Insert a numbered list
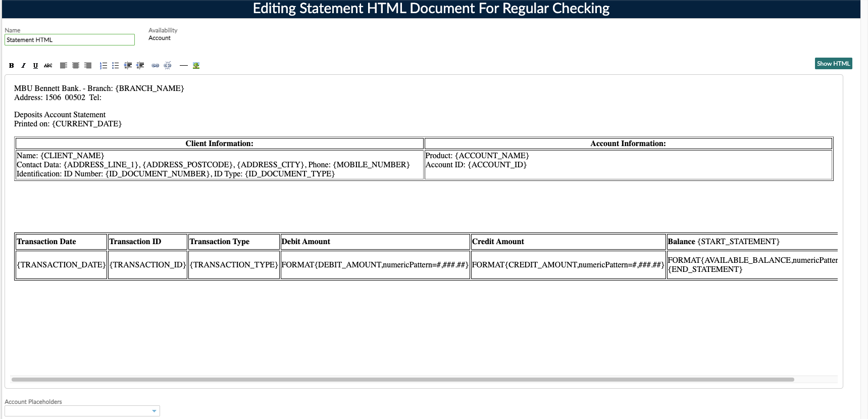This screenshot has height=419, width=868. 104,65
